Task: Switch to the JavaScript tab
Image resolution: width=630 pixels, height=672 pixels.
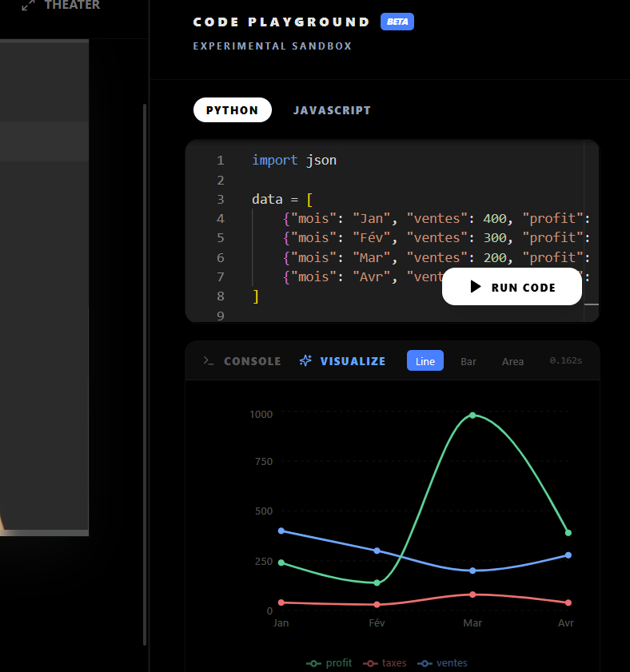Action: coord(332,110)
